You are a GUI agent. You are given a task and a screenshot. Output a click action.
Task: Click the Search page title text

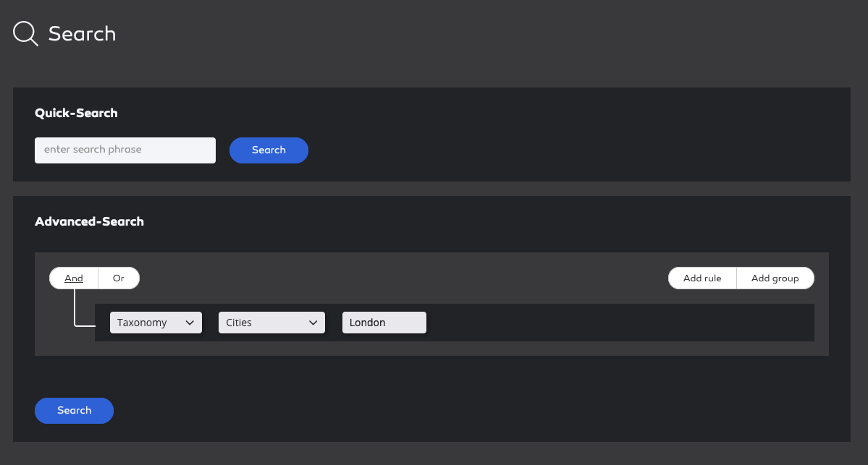[x=82, y=34]
